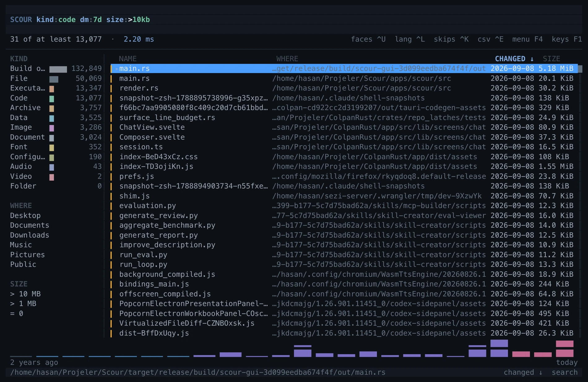Screen dimensions: 588x382
Task: Filter location to Pictures
Action: [x=27, y=255]
